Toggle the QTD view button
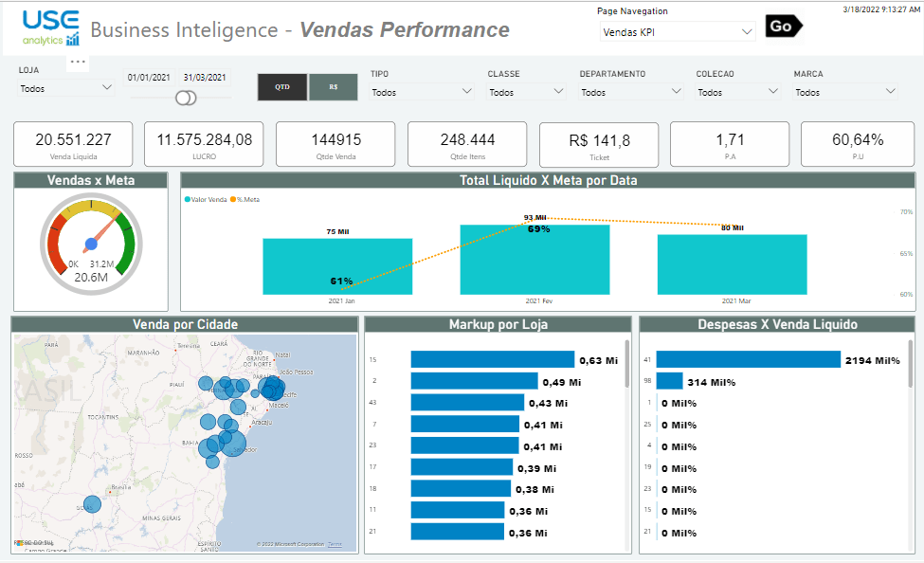The image size is (924, 563). pyautogui.click(x=282, y=86)
